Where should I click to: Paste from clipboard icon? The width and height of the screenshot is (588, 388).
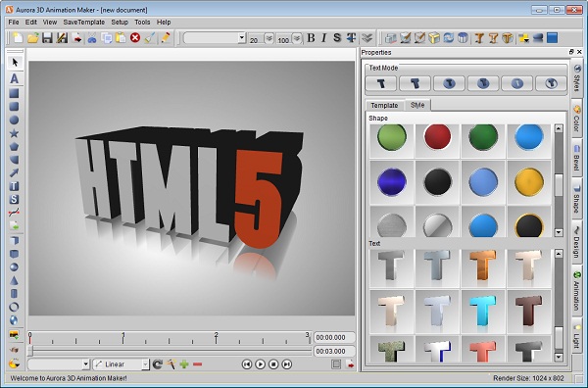(x=121, y=38)
